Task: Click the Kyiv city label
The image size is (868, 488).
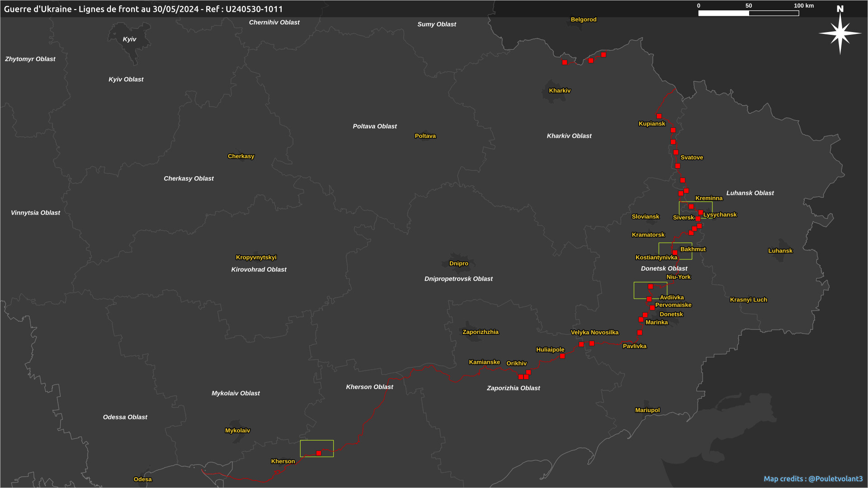Action: [129, 39]
